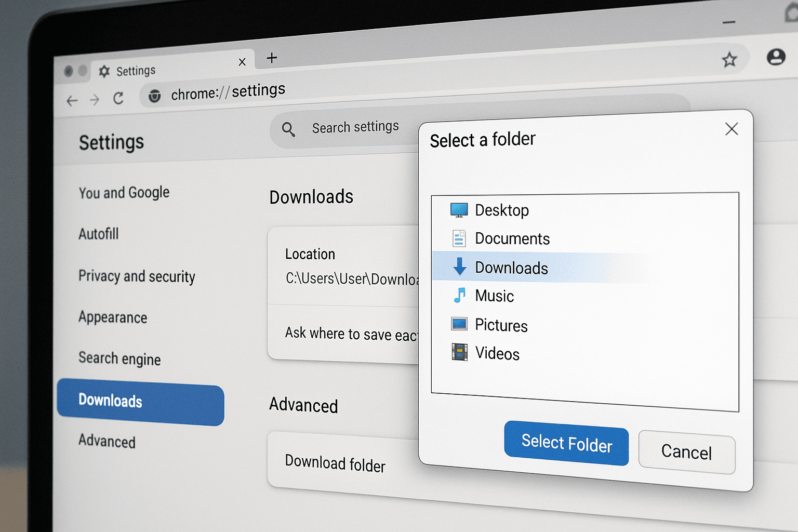The image size is (798, 532).
Task: Select Downloads in the sidebar
Action: coord(140,402)
